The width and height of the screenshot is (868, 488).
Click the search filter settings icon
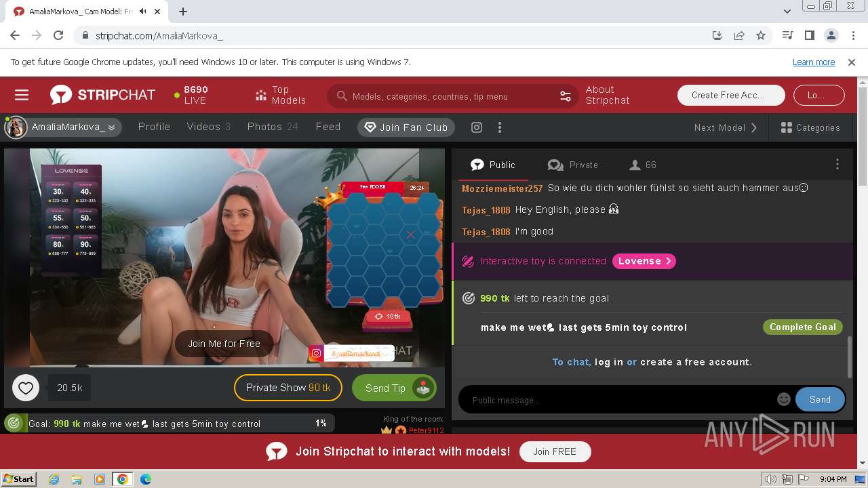[566, 96]
